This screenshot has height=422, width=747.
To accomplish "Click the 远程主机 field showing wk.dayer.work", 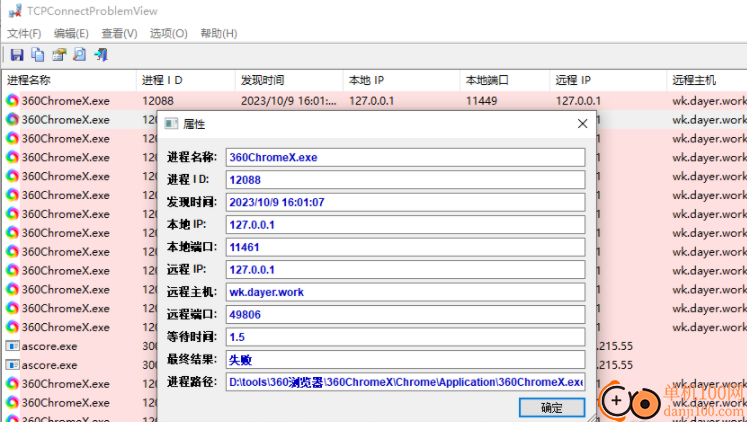I will tap(405, 292).
